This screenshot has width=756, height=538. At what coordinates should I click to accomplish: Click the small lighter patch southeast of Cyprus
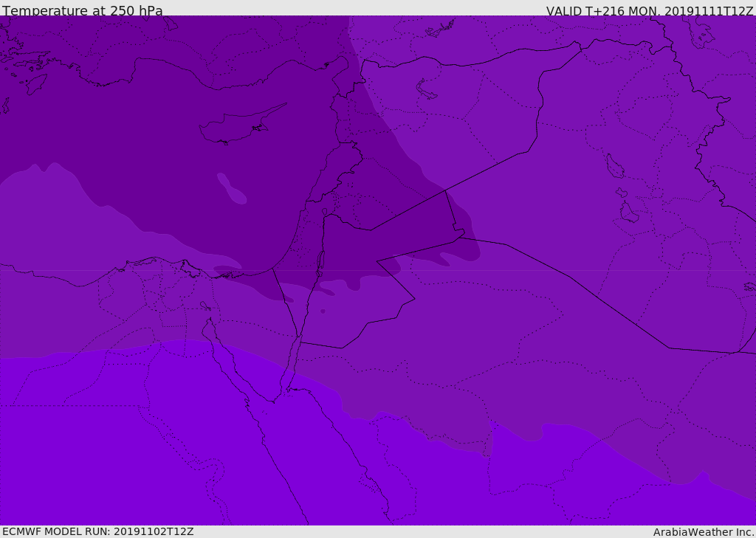click(232, 189)
